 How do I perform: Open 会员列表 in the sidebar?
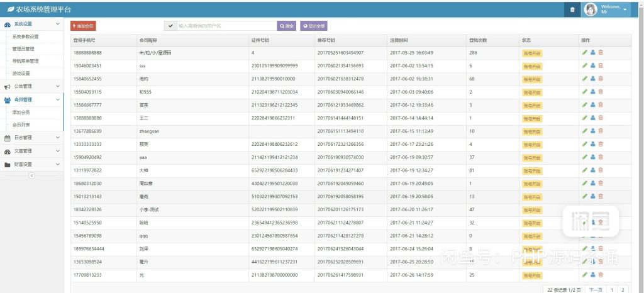[21, 124]
